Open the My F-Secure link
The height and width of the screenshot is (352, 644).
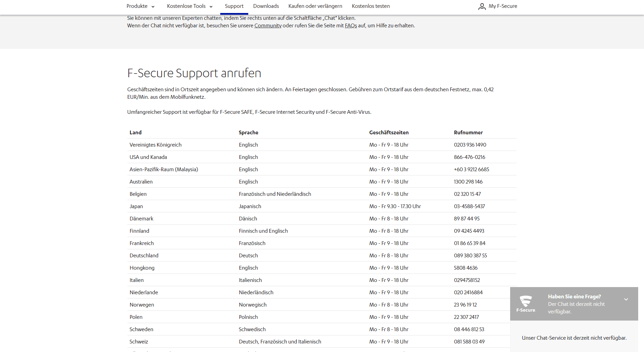coord(503,6)
